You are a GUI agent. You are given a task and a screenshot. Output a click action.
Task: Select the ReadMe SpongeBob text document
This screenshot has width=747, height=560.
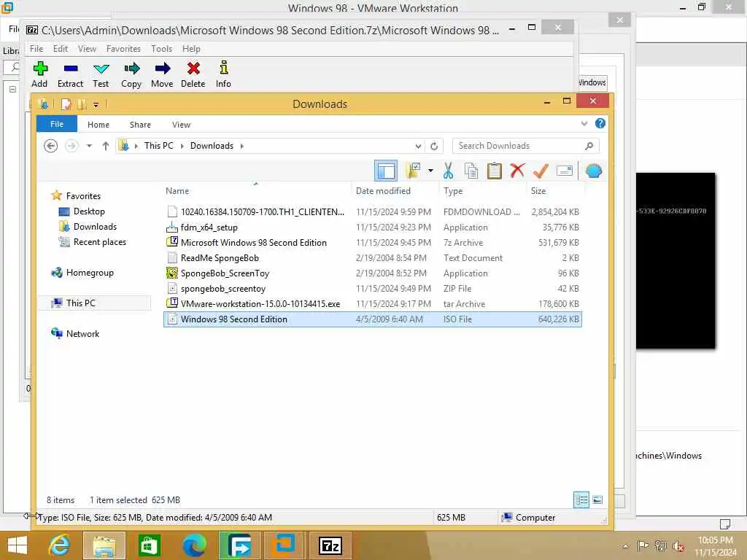372,258
